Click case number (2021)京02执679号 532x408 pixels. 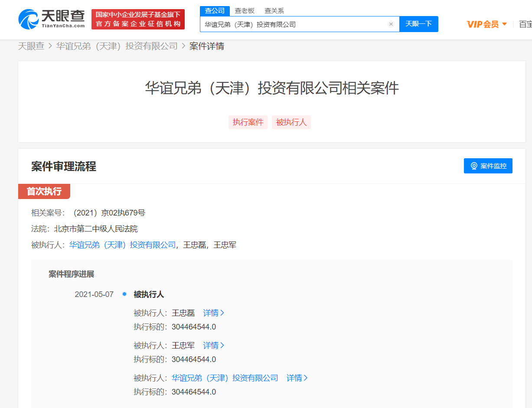109,212
